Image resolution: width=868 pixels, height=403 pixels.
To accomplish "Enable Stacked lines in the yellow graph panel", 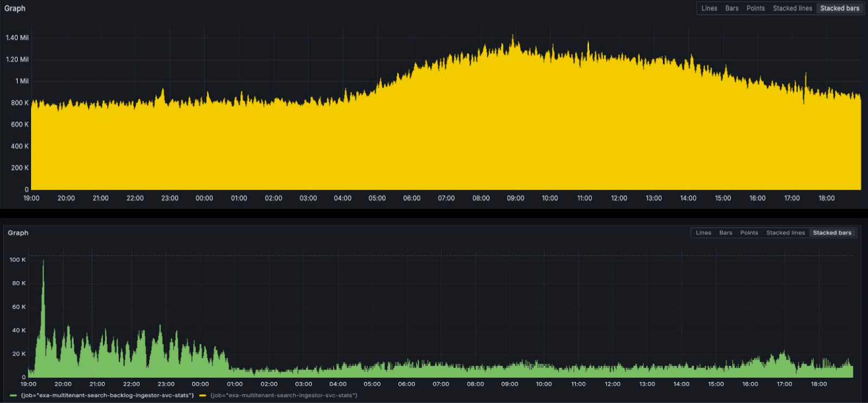I will click(x=792, y=8).
